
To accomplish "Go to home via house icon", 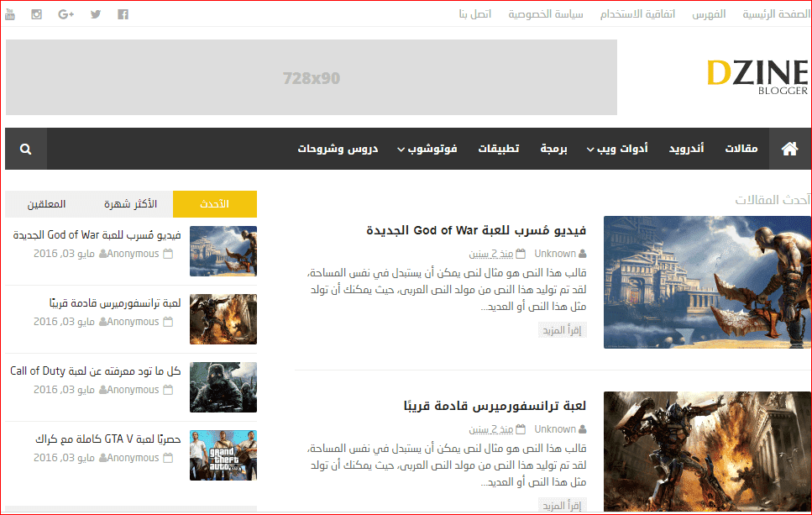I will click(x=789, y=150).
